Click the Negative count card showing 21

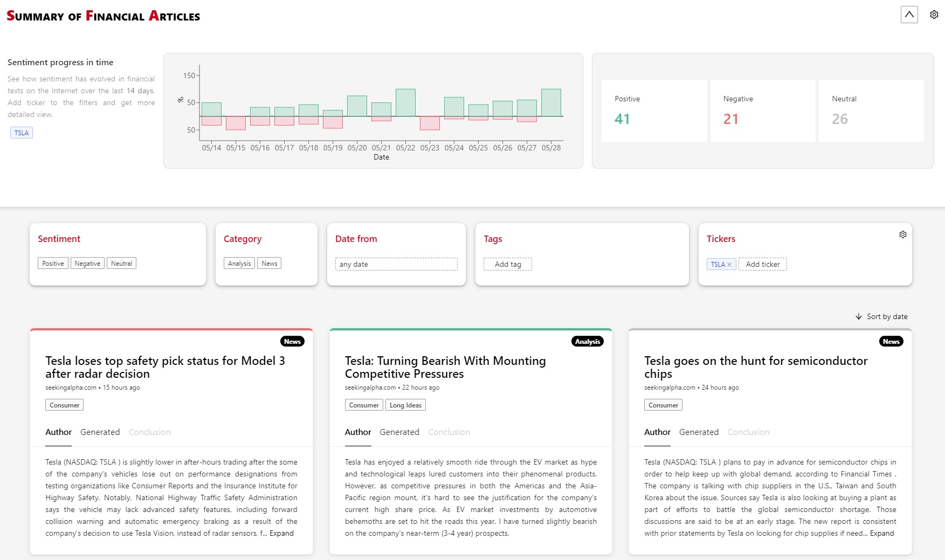point(763,111)
